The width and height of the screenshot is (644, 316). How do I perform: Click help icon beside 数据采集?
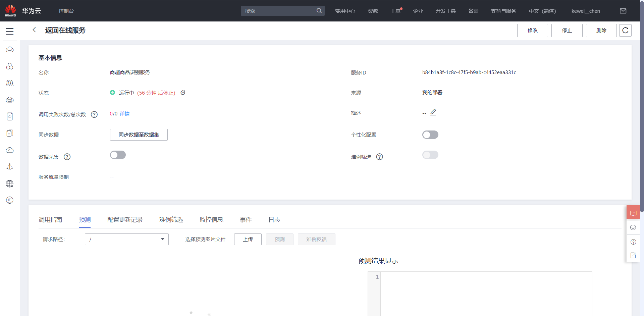click(67, 157)
